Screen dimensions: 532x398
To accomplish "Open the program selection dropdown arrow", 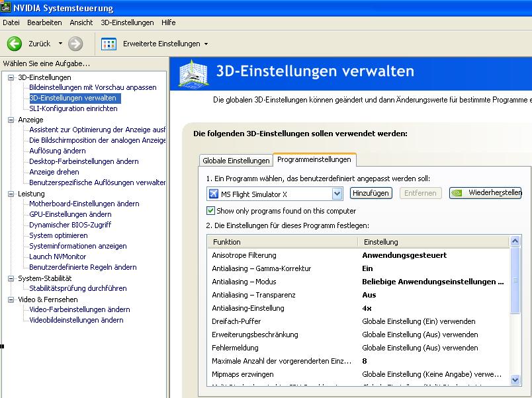I will [x=337, y=194].
